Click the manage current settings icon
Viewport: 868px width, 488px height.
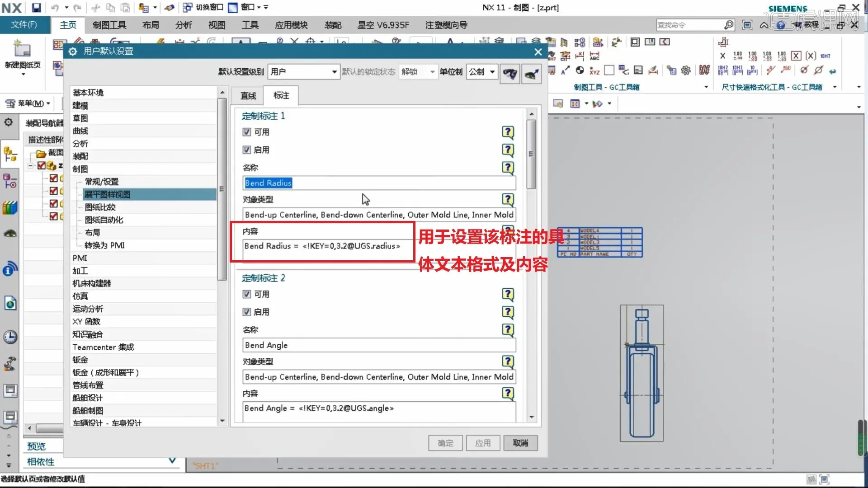pos(532,73)
